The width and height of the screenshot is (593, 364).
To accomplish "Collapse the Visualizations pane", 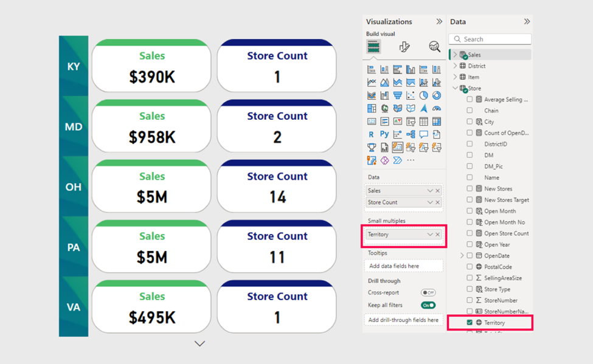I will pos(439,22).
